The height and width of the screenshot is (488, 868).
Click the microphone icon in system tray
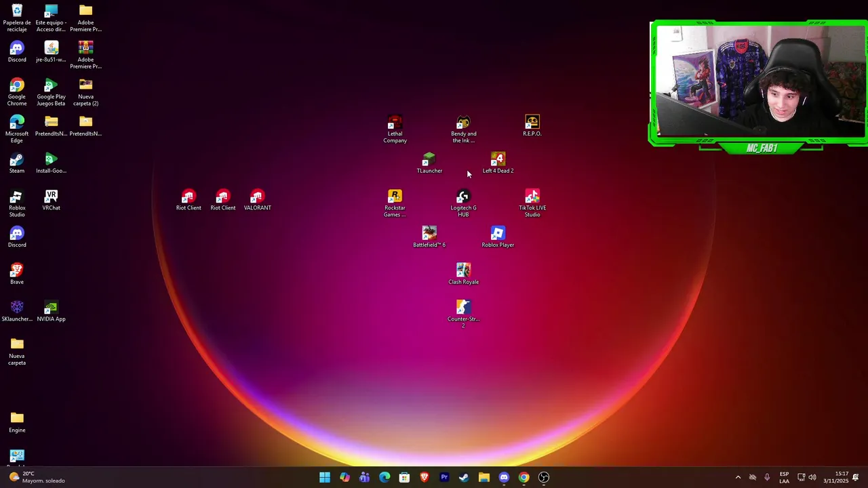coord(767,477)
